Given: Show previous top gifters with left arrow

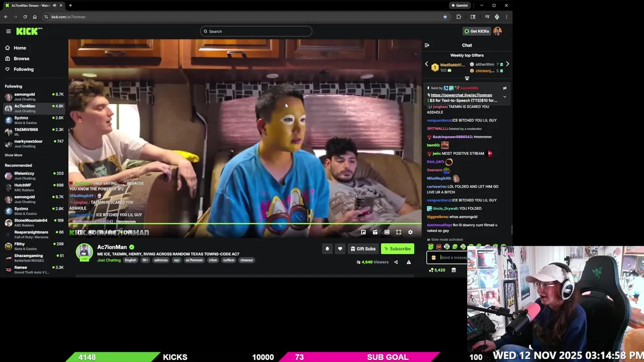Looking at the screenshot, I should pos(427,64).
